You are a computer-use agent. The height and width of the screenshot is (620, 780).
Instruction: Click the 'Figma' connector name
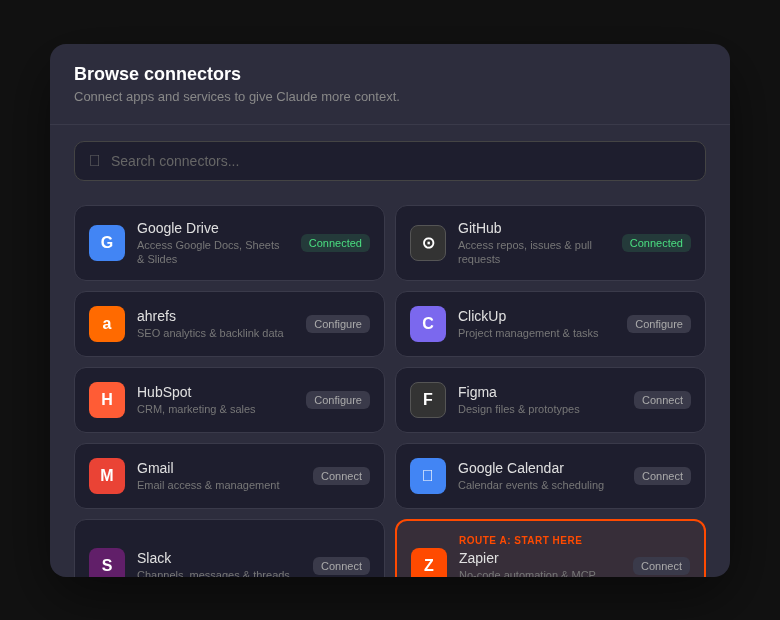(477, 393)
